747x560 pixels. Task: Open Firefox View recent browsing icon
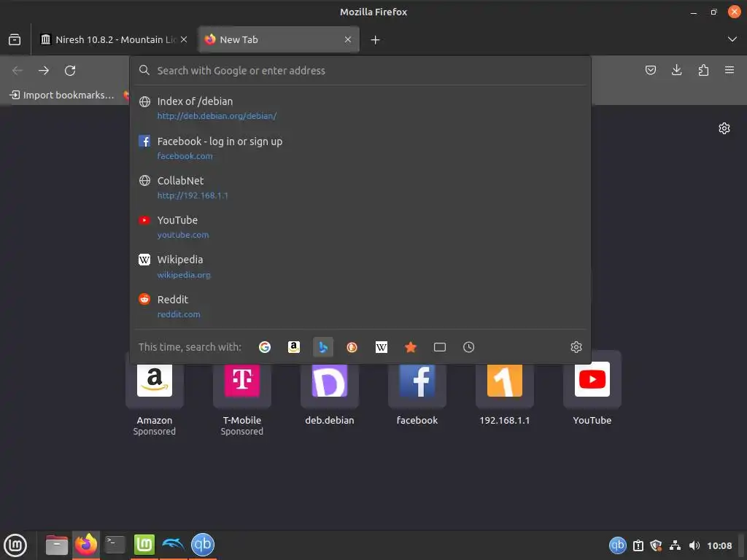(15, 39)
